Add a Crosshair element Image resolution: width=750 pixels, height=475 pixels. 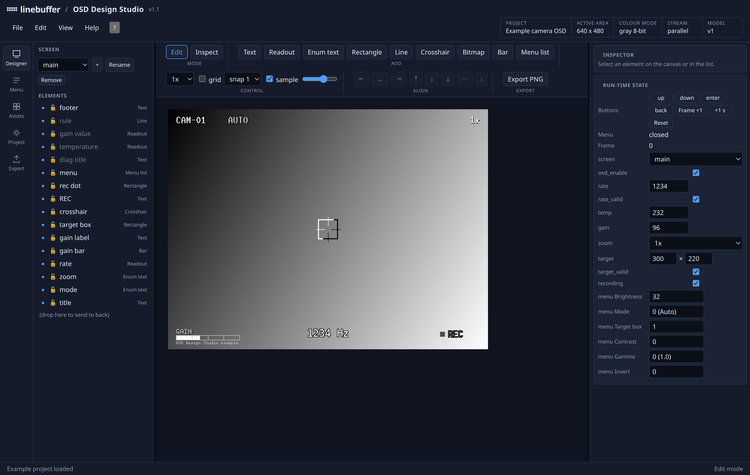(x=435, y=52)
